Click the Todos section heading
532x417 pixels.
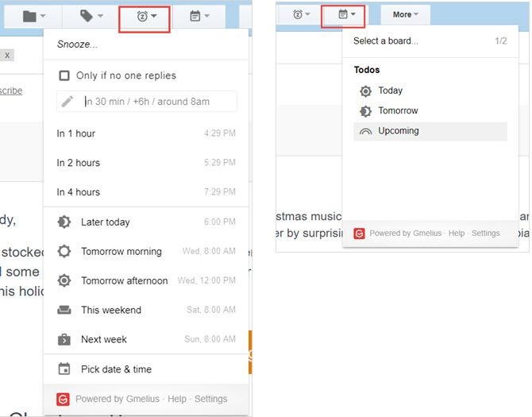[367, 70]
